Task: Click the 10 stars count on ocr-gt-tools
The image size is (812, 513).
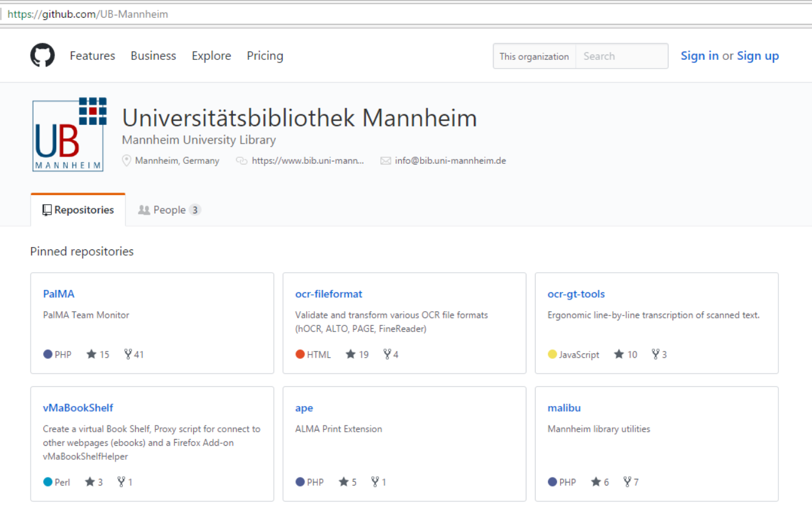Action: click(632, 355)
